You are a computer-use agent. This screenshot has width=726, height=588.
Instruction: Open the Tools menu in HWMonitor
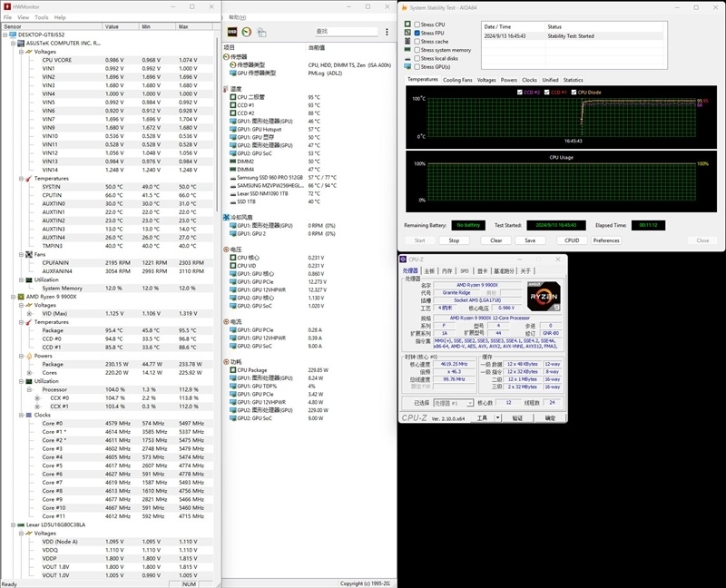(x=41, y=17)
